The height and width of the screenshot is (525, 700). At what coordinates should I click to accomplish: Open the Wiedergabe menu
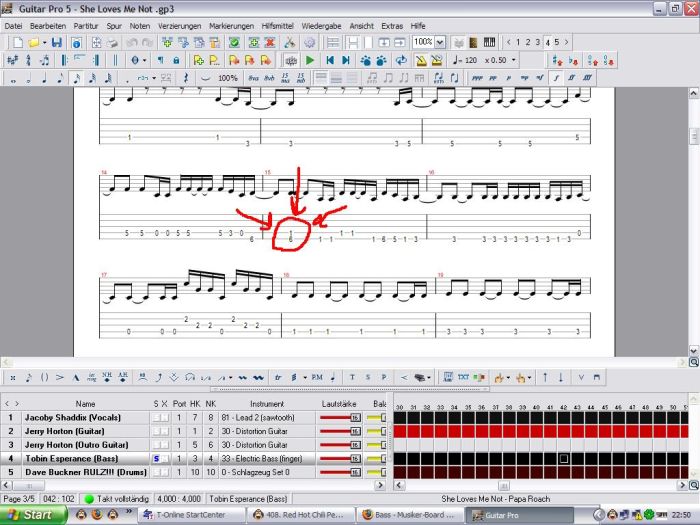point(321,26)
